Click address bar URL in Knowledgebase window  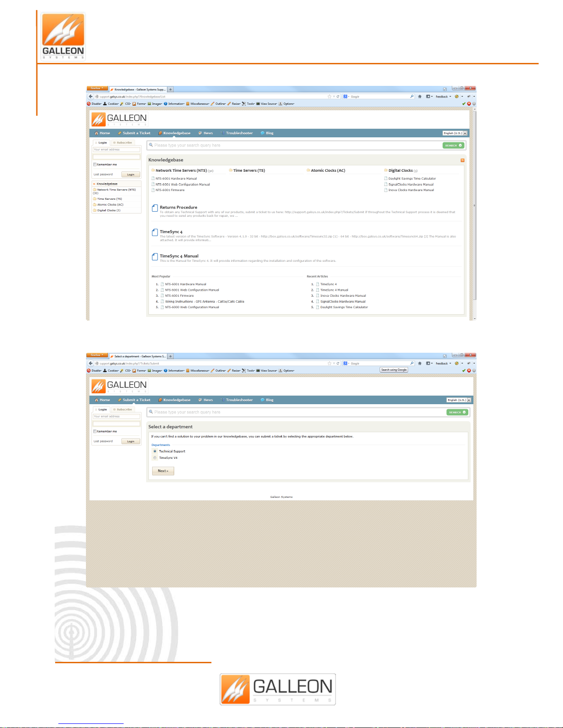point(132,97)
